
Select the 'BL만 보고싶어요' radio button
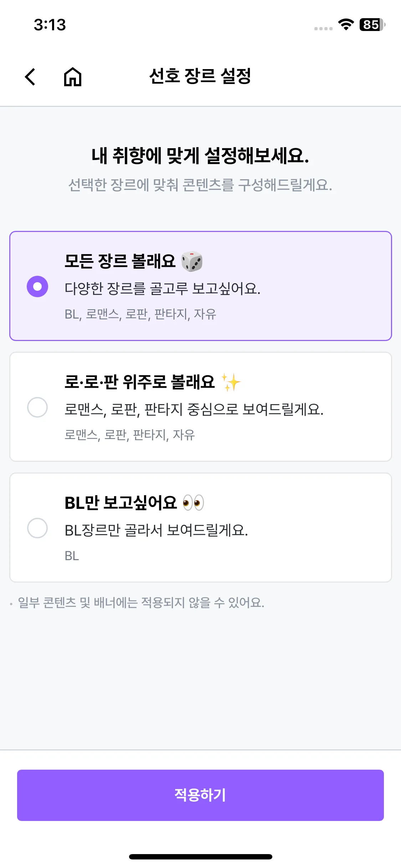coord(37,528)
